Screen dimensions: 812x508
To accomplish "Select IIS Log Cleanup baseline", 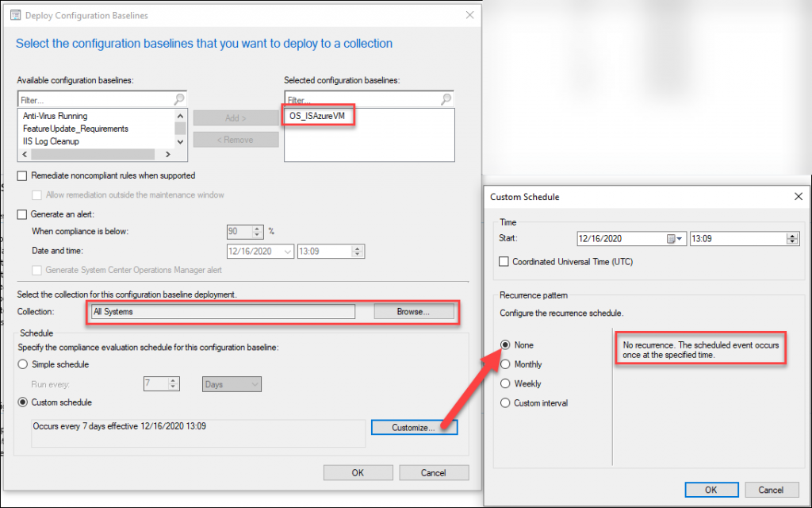I will (51, 141).
